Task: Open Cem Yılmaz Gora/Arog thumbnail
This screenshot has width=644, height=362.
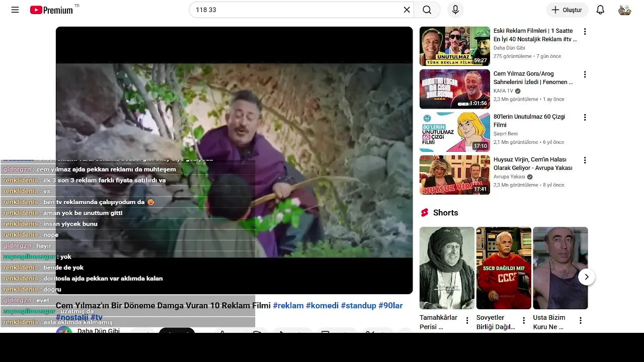Action: 455,89
